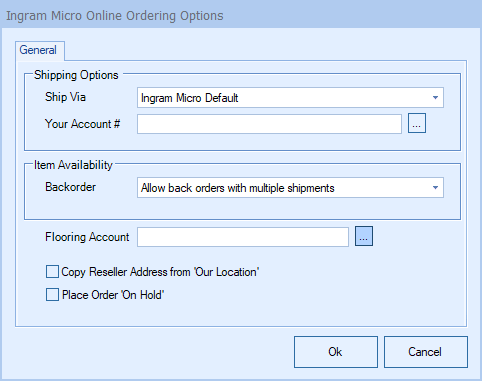Click the 'Ship Via' label text
The width and height of the screenshot is (482, 381).
(x=65, y=97)
